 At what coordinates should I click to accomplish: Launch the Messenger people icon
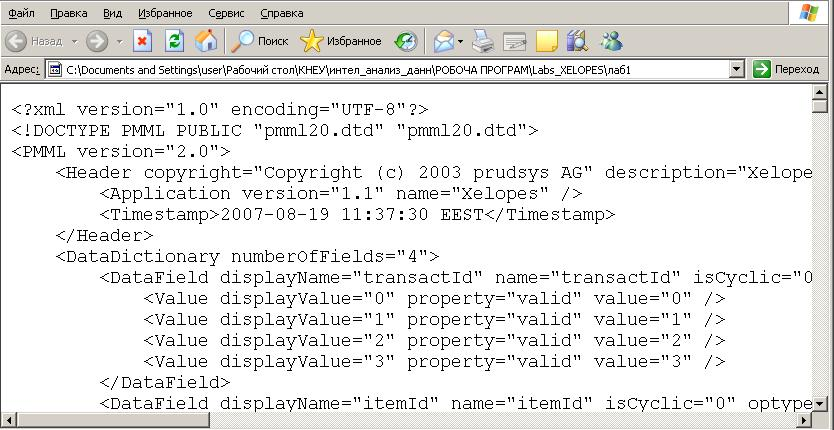[612, 41]
